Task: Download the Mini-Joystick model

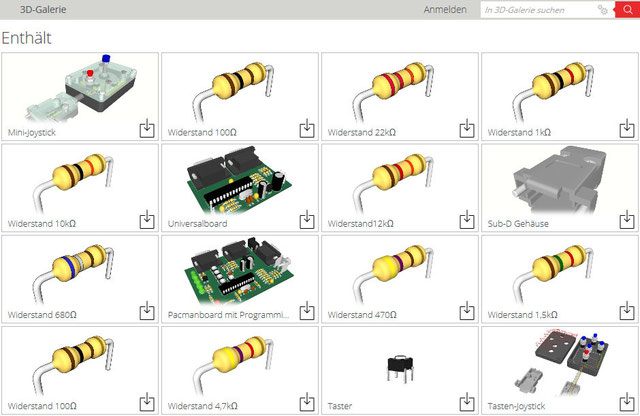Action: (x=147, y=128)
